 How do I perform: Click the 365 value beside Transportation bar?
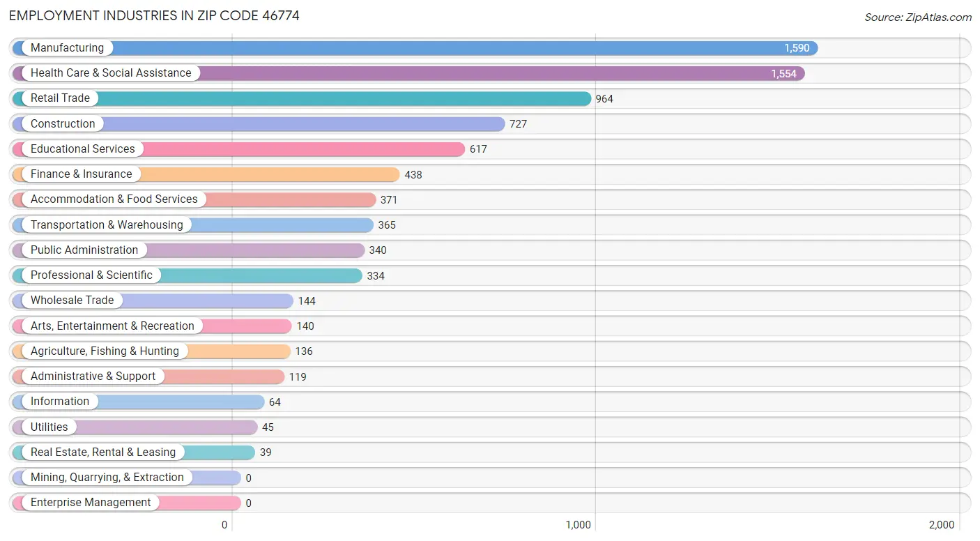[387, 225]
